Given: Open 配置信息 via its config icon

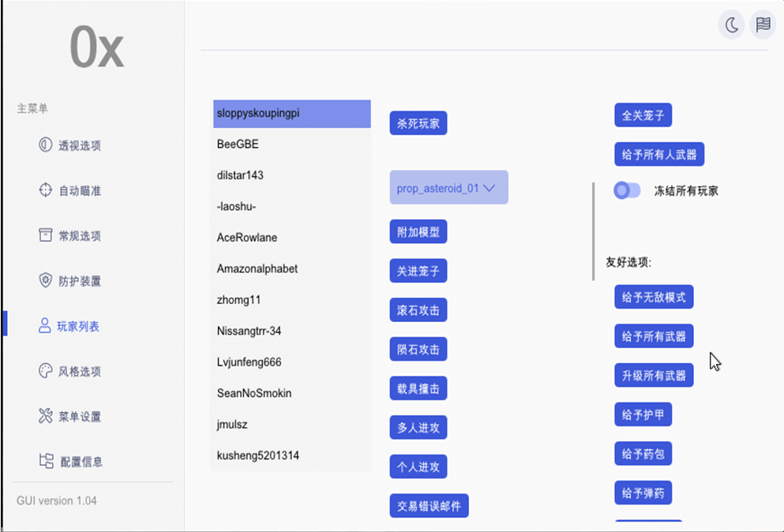Looking at the screenshot, I should tap(47, 461).
